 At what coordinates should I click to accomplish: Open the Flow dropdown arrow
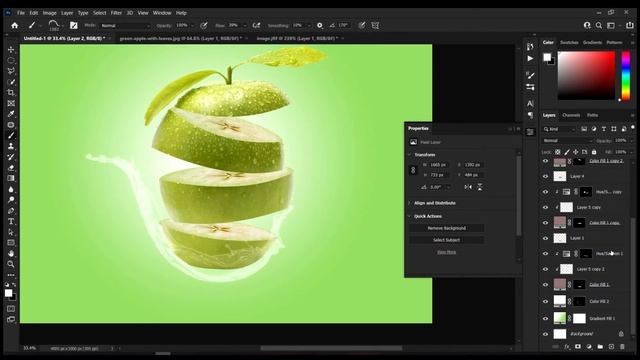pyautogui.click(x=244, y=26)
